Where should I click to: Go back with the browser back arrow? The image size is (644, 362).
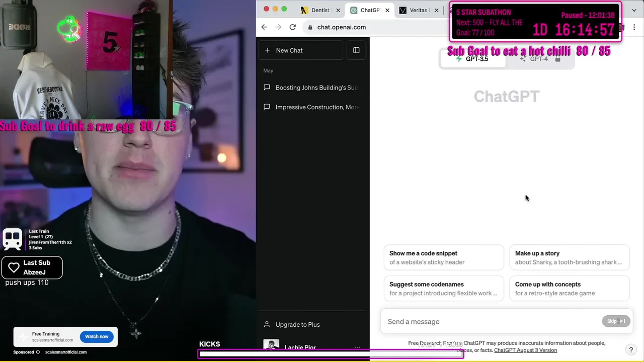coord(264,27)
